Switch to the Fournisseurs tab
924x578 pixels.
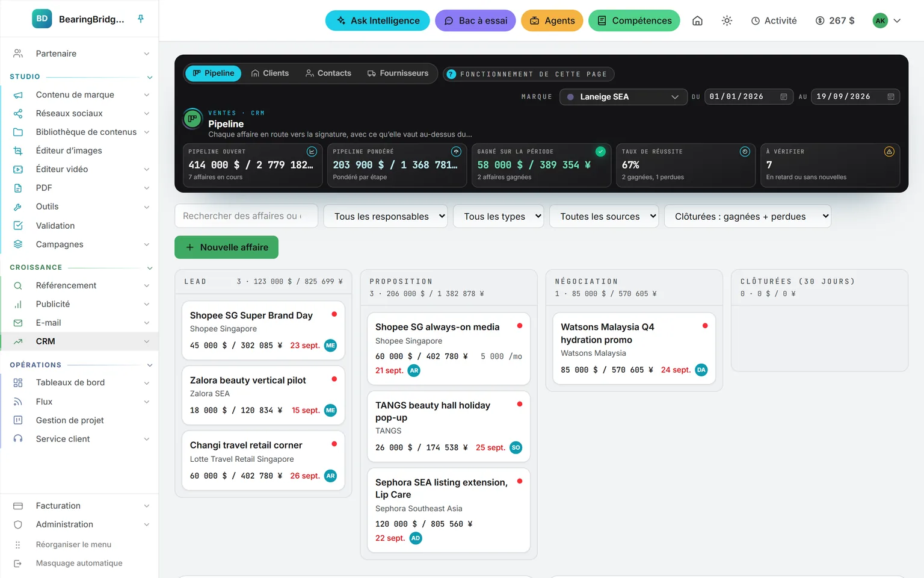click(x=398, y=73)
